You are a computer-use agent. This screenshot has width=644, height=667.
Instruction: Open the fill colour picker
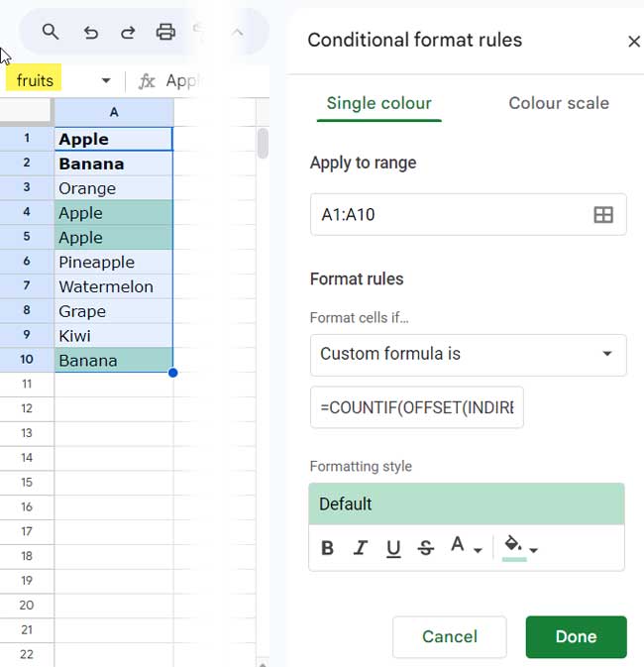point(514,548)
